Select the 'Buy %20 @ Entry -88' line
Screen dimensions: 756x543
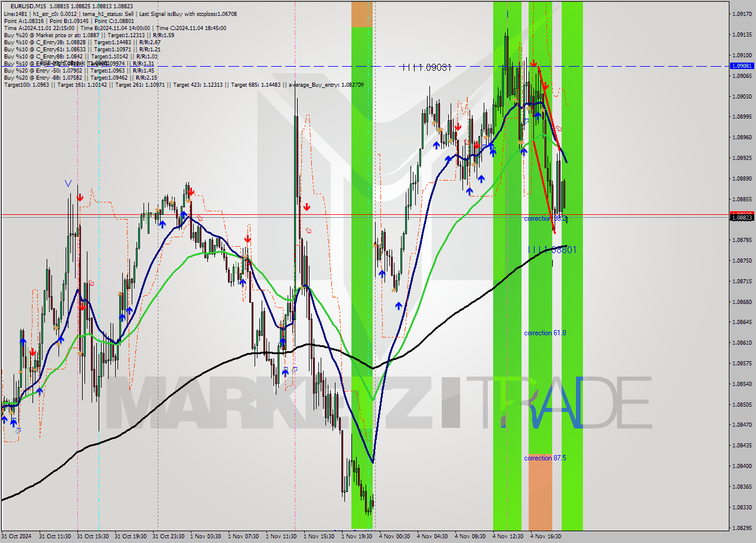tap(80, 77)
